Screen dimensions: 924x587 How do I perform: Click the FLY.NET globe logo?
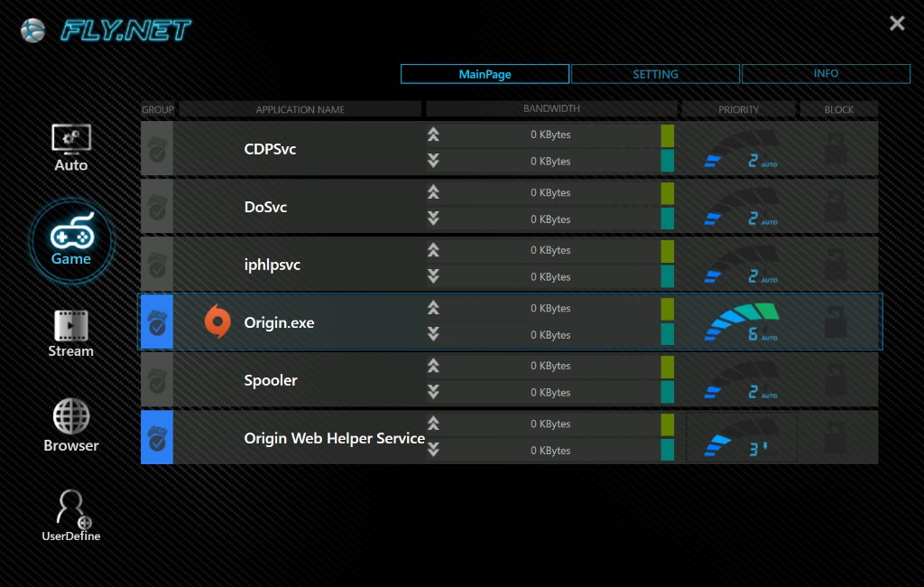click(x=32, y=30)
